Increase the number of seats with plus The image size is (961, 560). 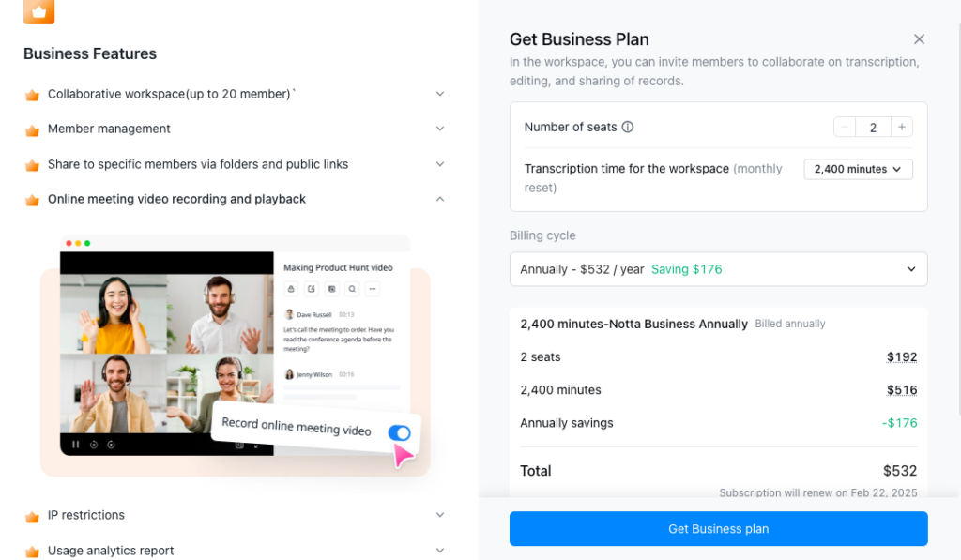tap(902, 128)
